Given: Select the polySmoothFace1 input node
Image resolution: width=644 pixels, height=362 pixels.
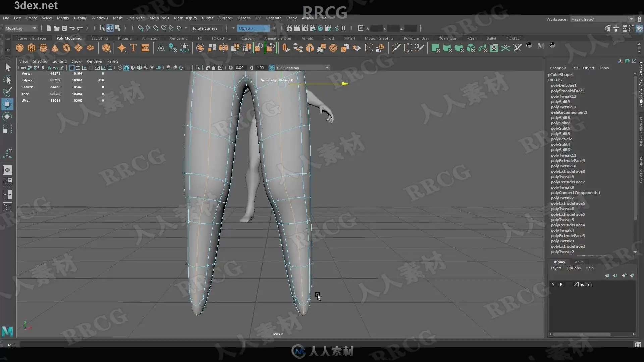Looking at the screenshot, I should [x=568, y=91].
